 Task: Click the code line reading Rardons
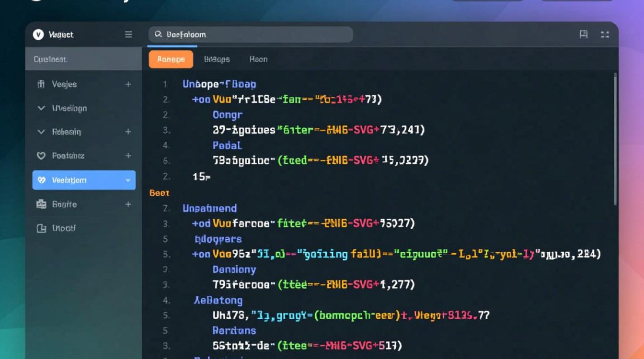tap(234, 330)
